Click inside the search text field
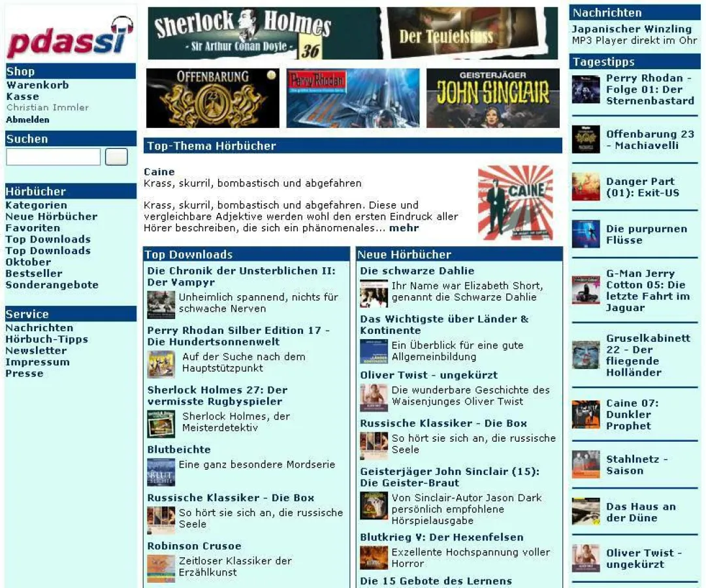The height and width of the screenshot is (588, 706). pyautogui.click(x=52, y=157)
